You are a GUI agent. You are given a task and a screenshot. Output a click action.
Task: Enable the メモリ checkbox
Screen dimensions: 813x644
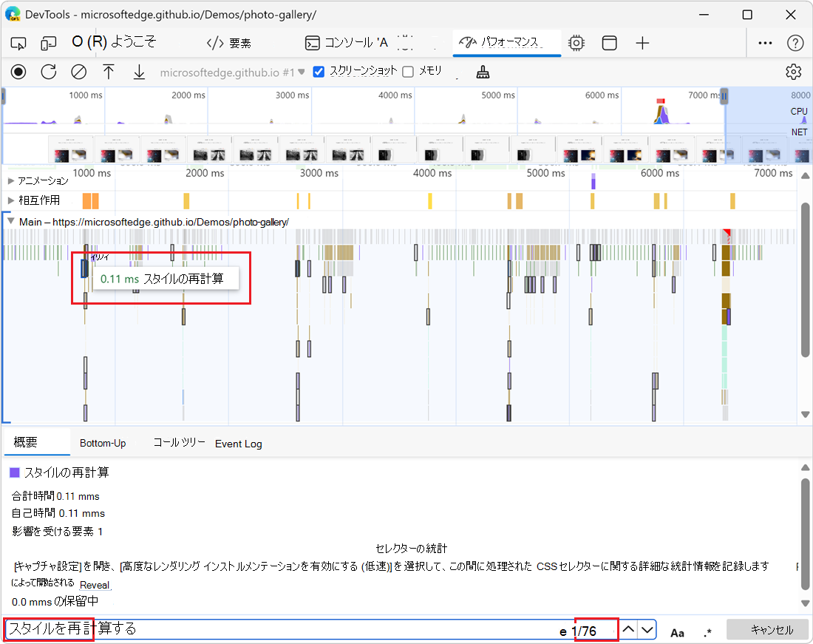click(407, 72)
